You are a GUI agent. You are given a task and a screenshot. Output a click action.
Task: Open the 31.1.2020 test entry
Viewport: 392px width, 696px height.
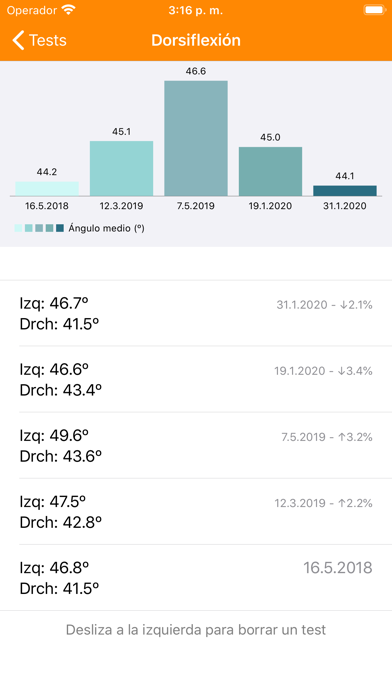[196, 313]
